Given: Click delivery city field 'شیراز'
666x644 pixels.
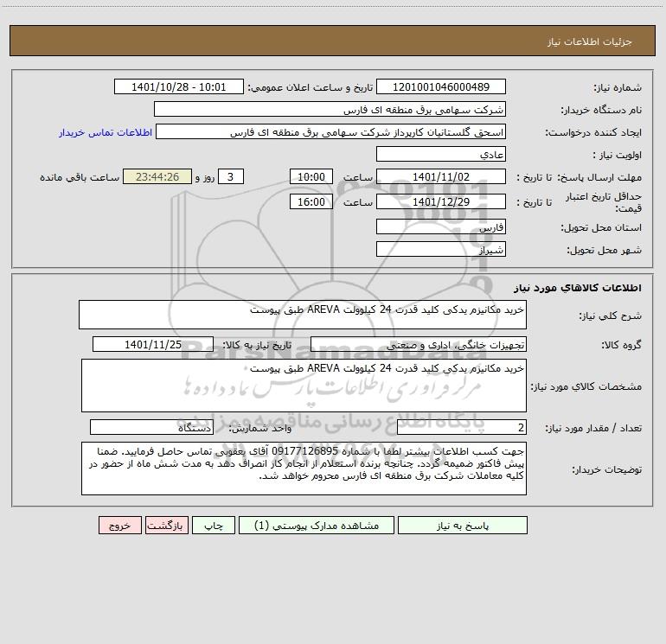Looking at the screenshot, I should pos(441,249).
